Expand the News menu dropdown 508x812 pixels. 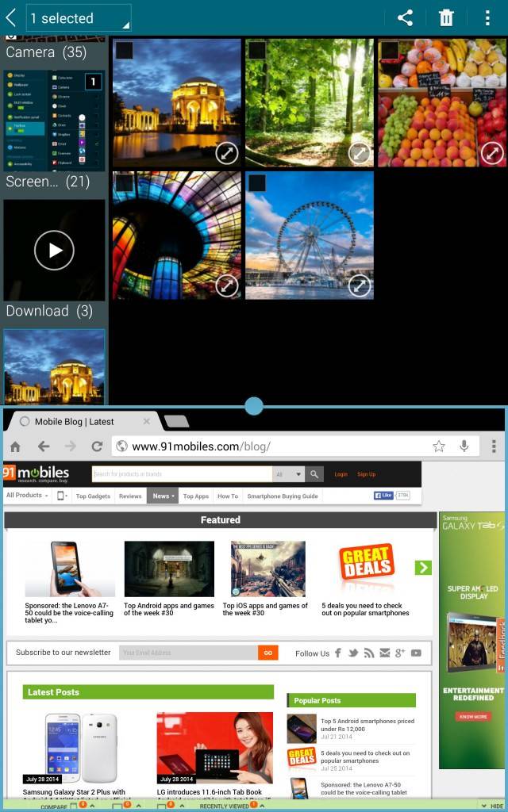pyautogui.click(x=163, y=496)
